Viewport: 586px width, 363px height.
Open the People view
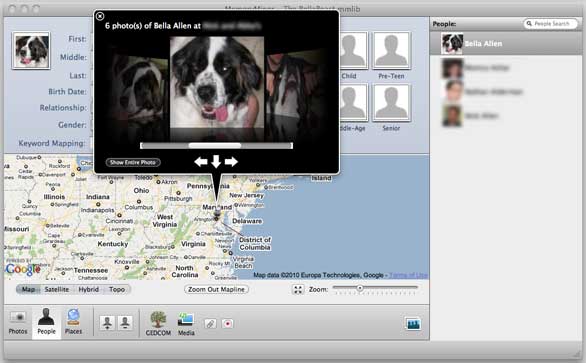coord(46,322)
